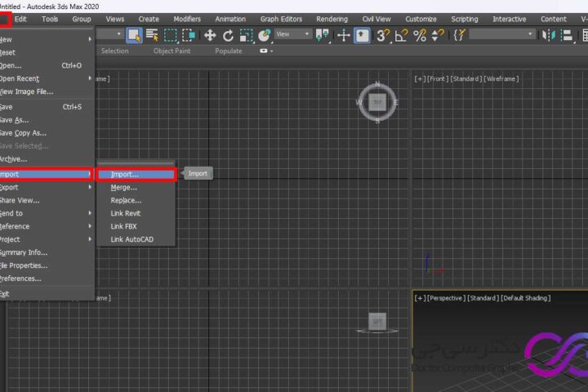The width and height of the screenshot is (588, 392).
Task: Choose Reset from the File menu
Action: (x=46, y=52)
